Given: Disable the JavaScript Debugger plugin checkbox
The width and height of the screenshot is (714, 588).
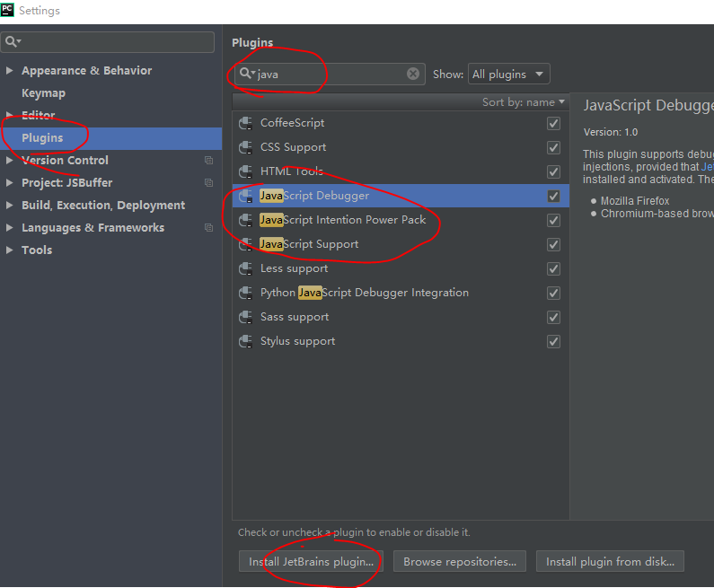Looking at the screenshot, I should coord(553,197).
